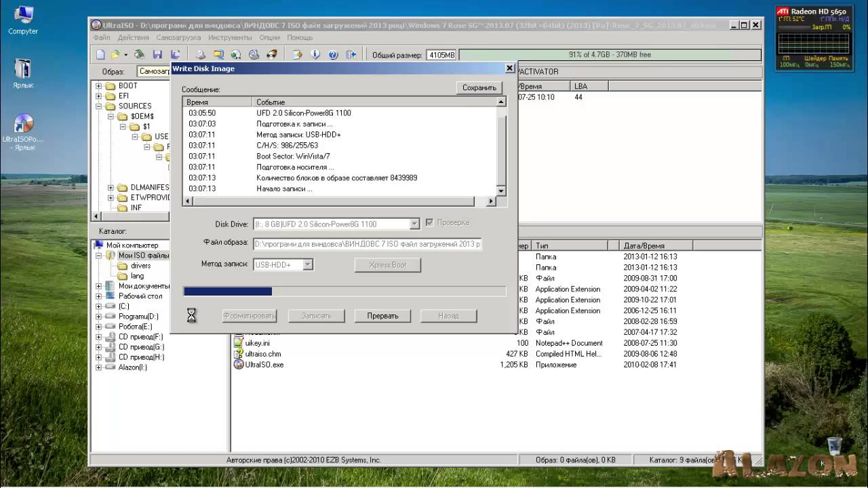Click the dropdown arrow beside Open icon

125,54
